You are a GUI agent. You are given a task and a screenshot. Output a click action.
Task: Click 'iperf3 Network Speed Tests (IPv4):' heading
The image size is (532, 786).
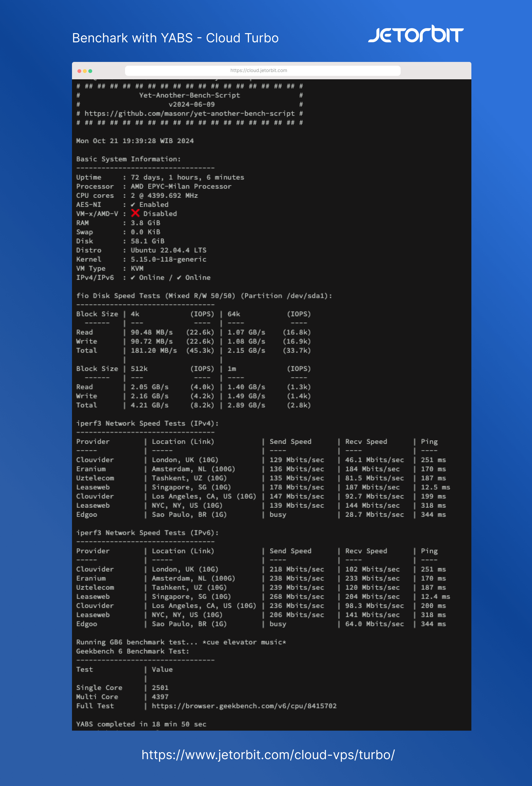pos(147,423)
